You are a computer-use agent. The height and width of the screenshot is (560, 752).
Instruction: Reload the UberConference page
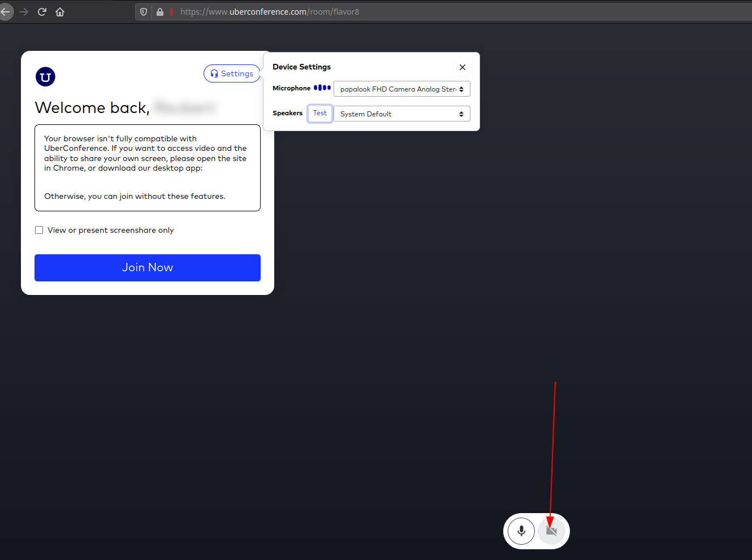[42, 12]
